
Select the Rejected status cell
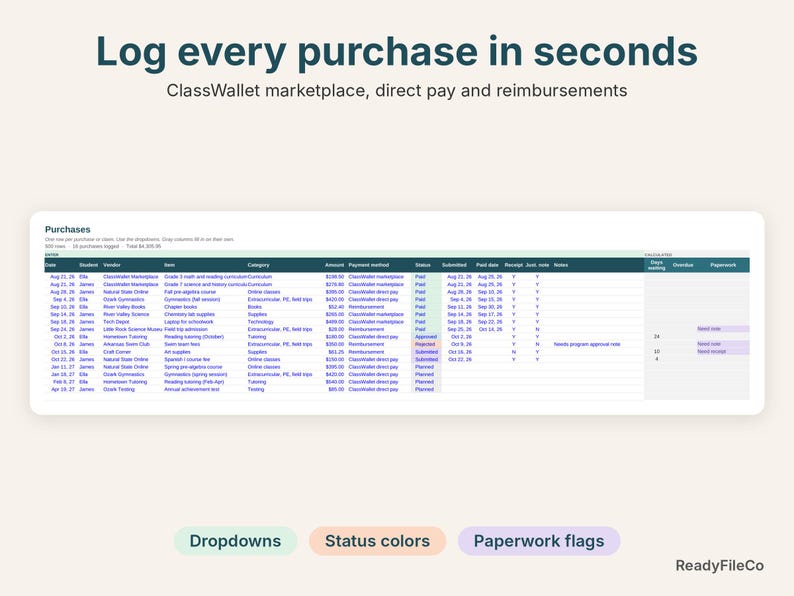[x=426, y=344]
